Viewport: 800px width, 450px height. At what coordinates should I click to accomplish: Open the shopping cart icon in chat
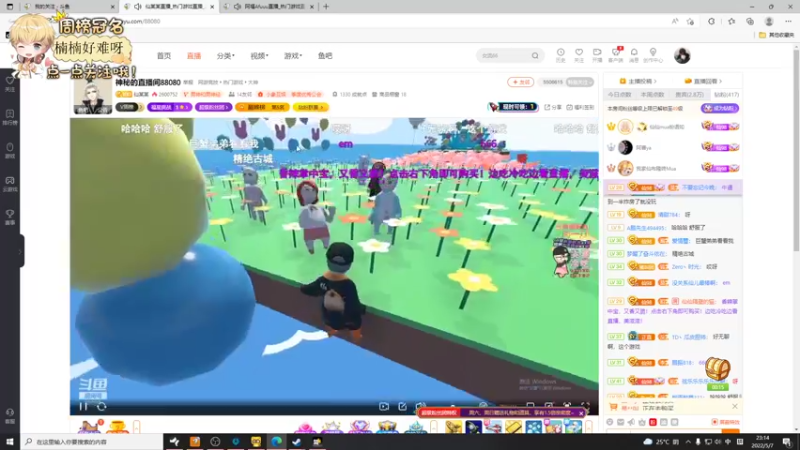(x=613, y=407)
